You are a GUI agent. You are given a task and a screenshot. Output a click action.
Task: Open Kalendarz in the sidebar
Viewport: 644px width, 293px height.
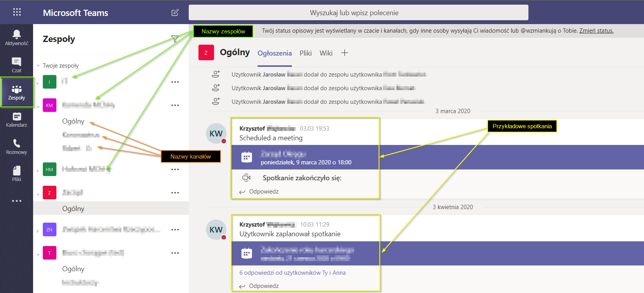(x=16, y=119)
